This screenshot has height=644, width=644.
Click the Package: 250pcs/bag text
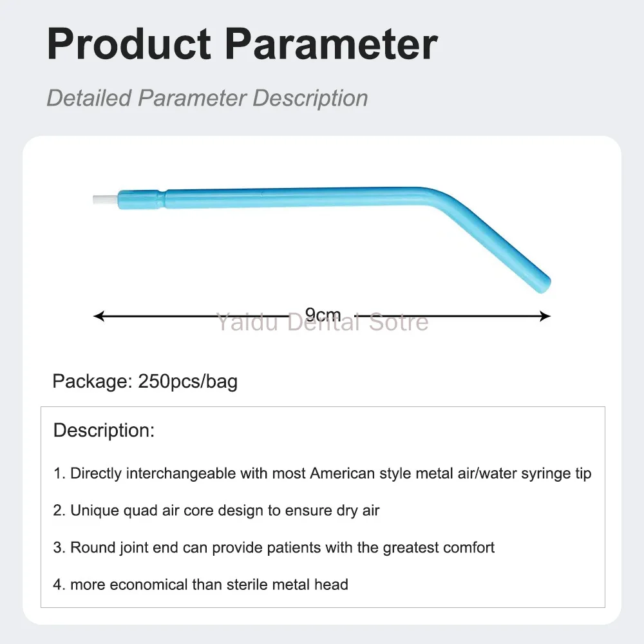(145, 381)
